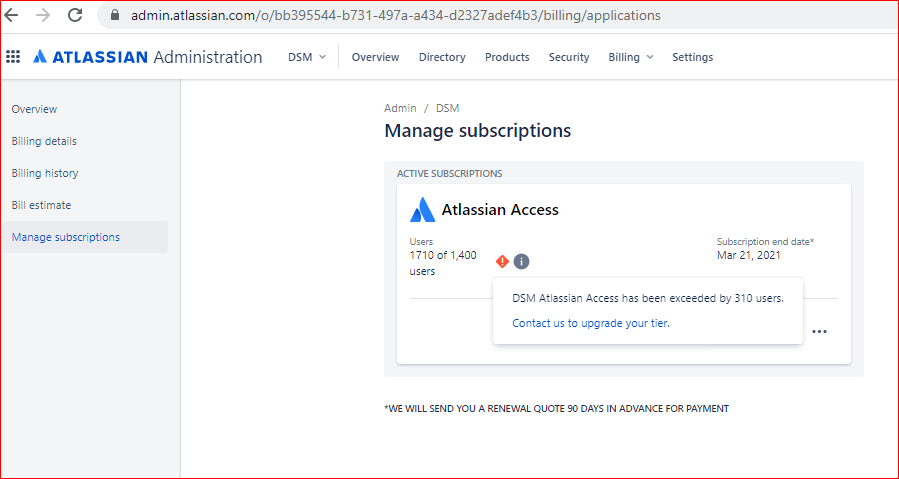
Task: Click the 'Manage subscriptions' page heading
Action: click(478, 130)
